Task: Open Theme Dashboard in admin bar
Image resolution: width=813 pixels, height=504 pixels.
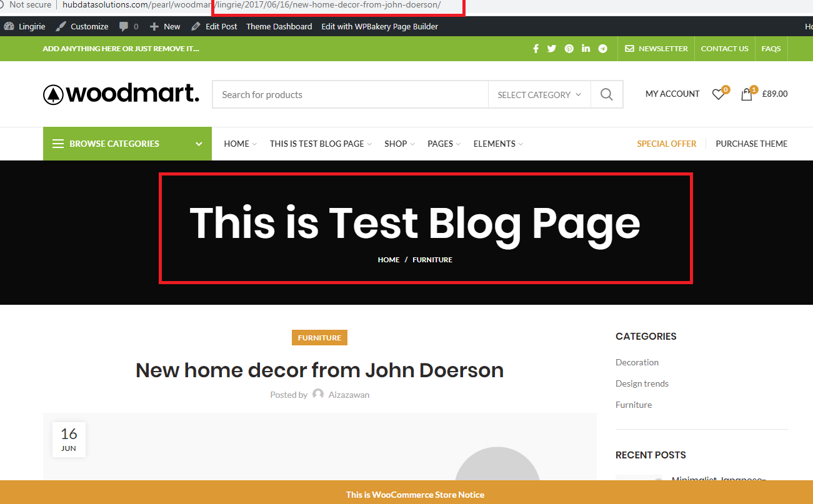Action: coord(279,26)
